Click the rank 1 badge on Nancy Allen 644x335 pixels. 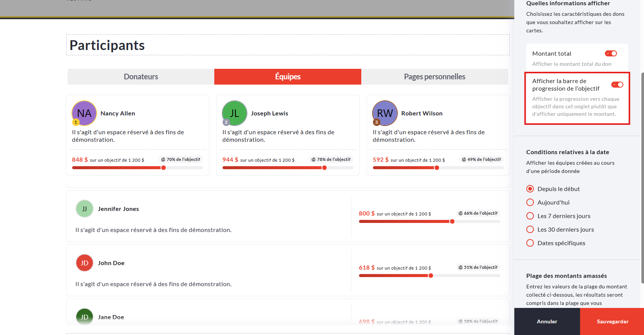76,122
